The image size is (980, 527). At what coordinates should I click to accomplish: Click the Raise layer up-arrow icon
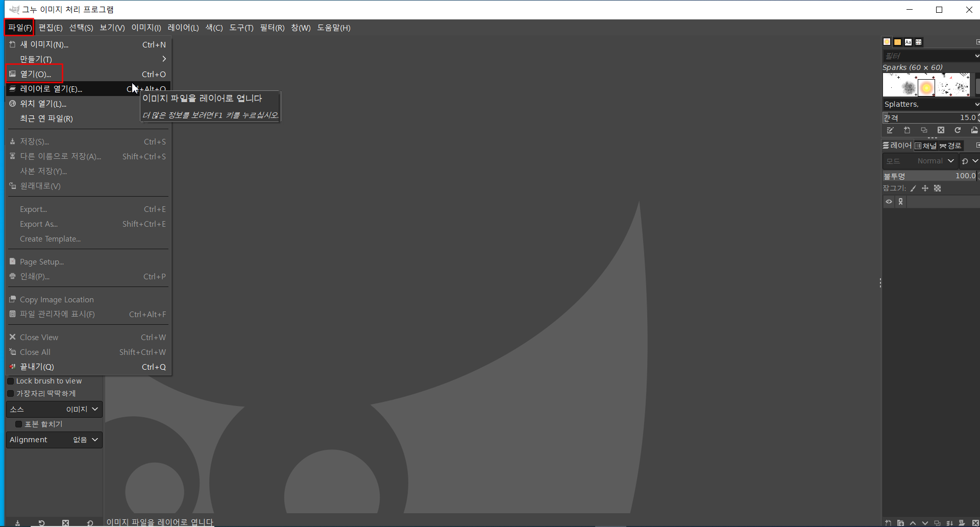click(x=913, y=523)
